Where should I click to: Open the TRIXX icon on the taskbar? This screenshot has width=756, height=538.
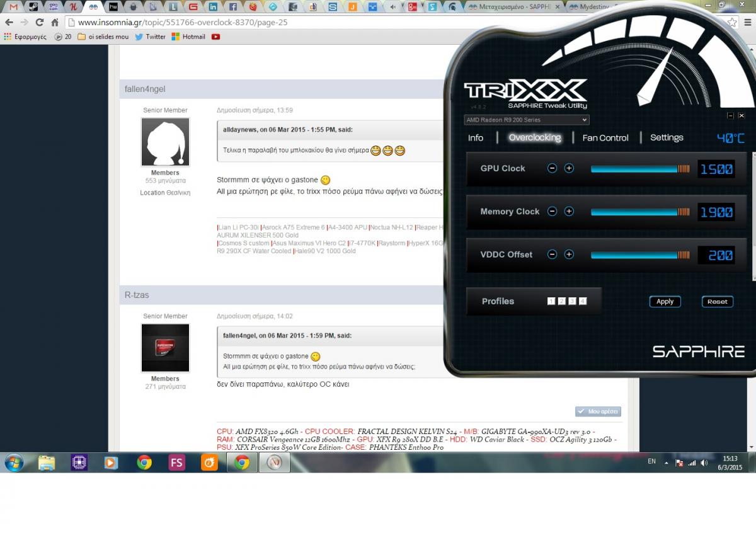(x=274, y=463)
